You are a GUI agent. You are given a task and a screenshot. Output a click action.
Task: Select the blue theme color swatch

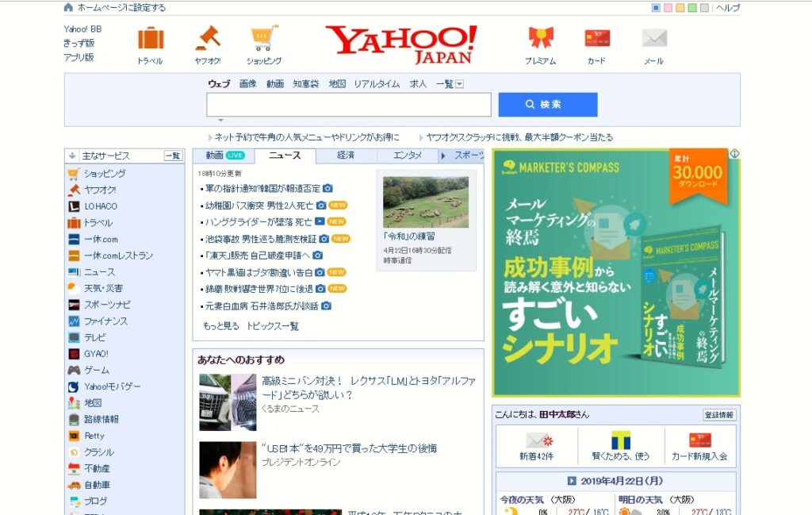(x=656, y=8)
